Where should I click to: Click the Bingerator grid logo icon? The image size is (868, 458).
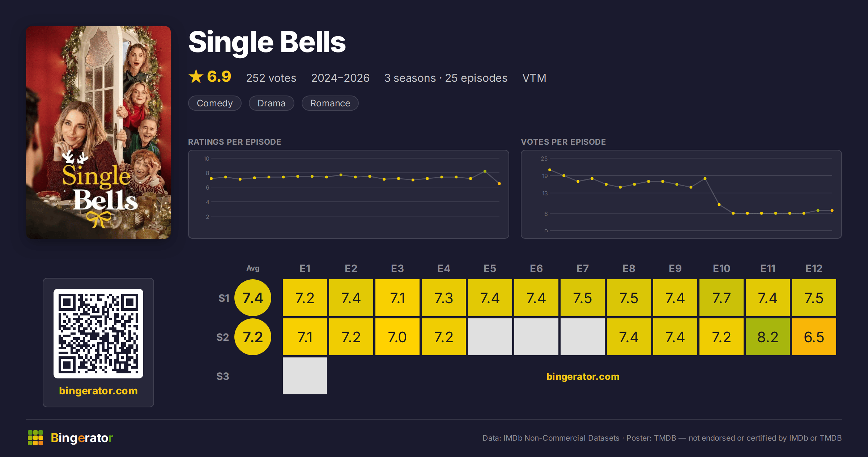coord(35,438)
